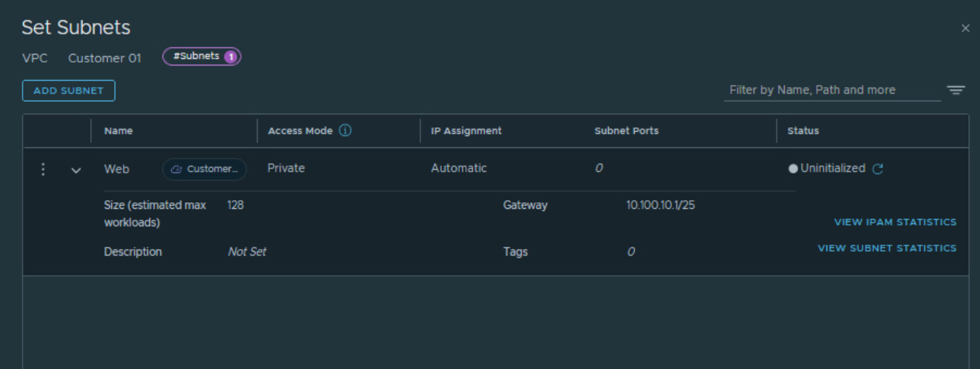Image resolution: width=980 pixels, height=369 pixels.
Task: Sort by the Name column header
Action: click(119, 131)
